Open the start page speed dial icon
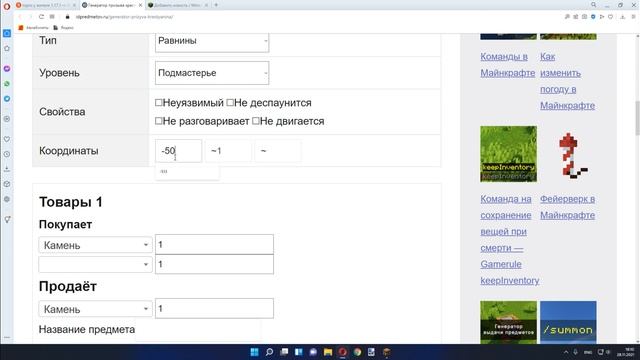Viewport: 640px width, 360px height. coord(52,17)
